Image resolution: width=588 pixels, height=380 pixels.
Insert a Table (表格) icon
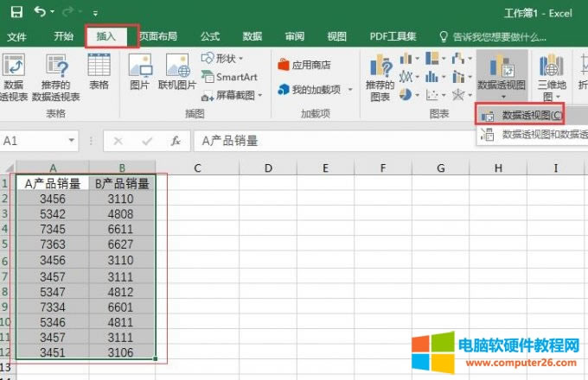coord(99,73)
